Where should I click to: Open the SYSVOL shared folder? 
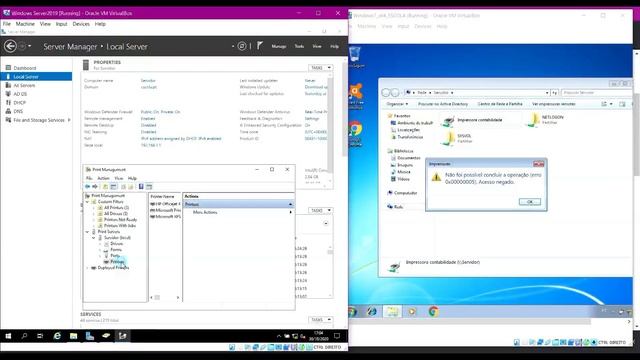[457, 138]
